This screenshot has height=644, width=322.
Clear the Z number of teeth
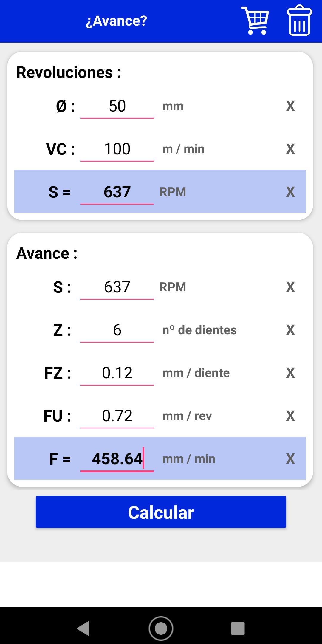pos(290,330)
